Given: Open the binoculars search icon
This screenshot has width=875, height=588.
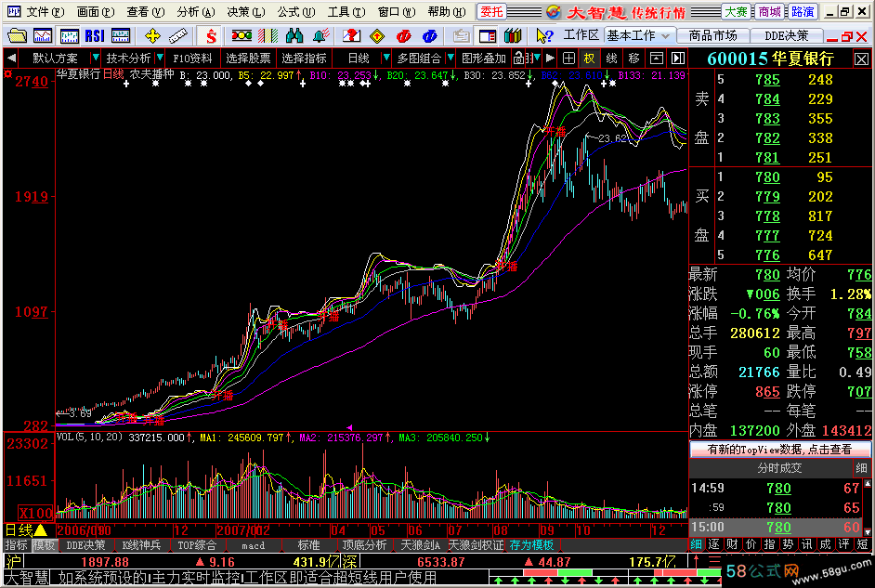Looking at the screenshot, I should click(x=294, y=36).
